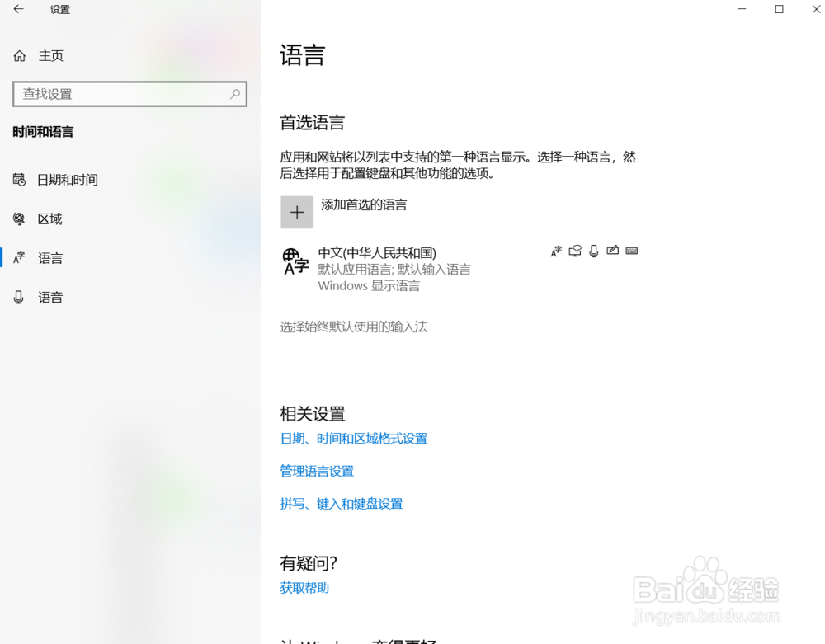825x644 pixels.
Task: Click the 获取帮助 link
Action: pos(304,587)
